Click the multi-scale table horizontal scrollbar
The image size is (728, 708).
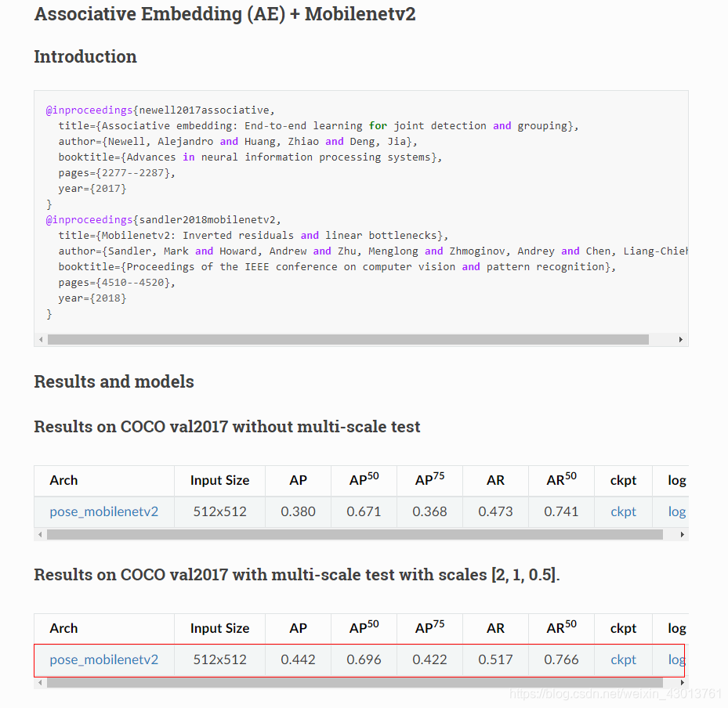coord(355,682)
